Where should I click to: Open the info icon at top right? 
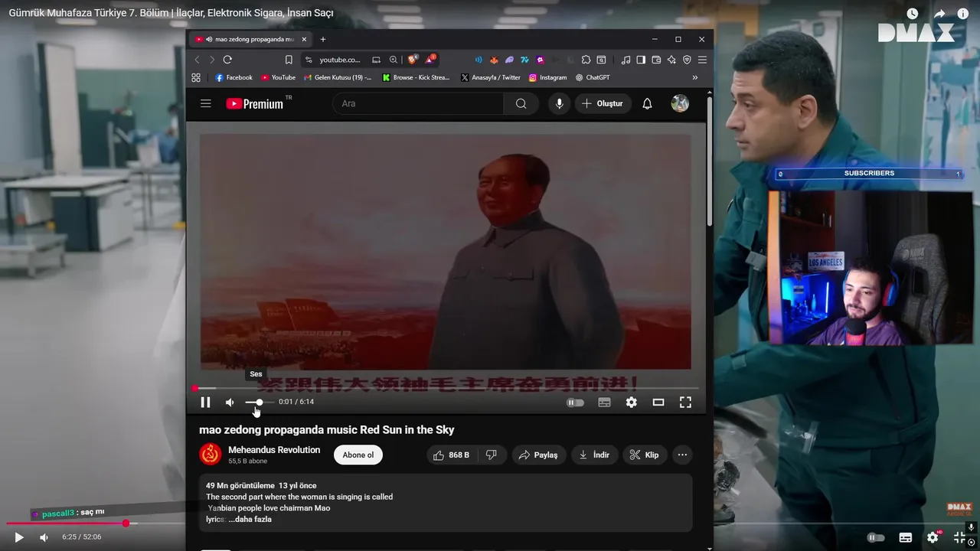coord(963,14)
